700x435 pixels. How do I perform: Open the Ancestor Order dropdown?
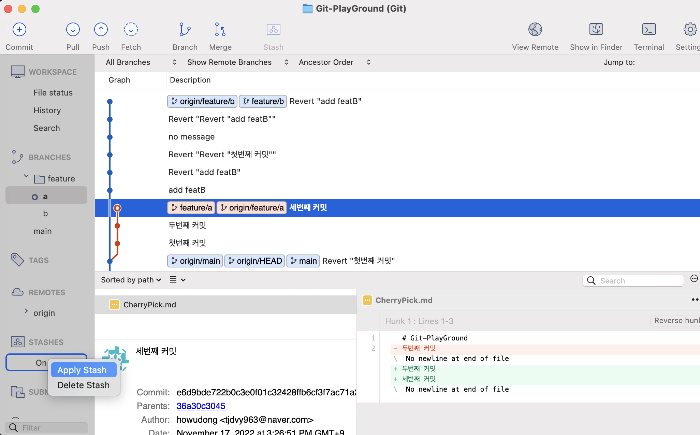click(334, 62)
